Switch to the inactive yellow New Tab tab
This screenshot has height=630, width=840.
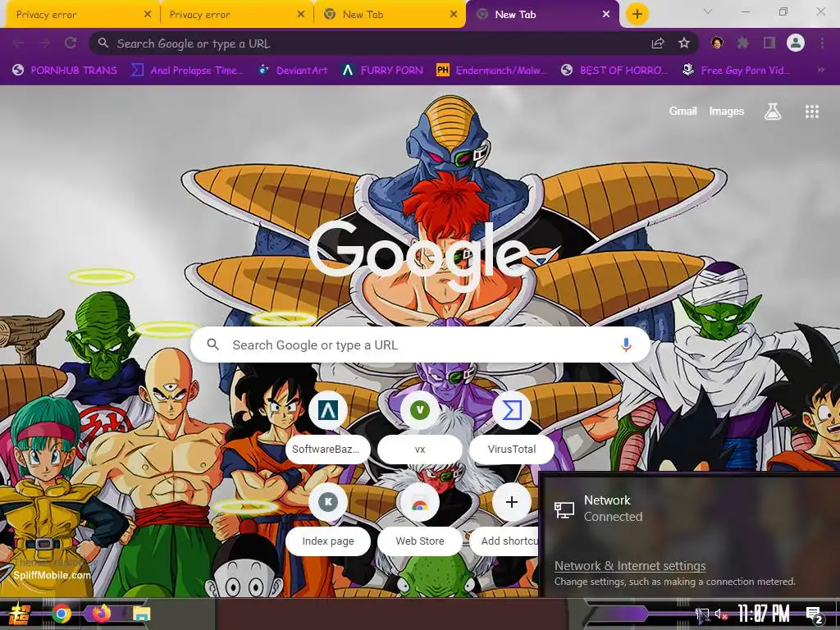[x=390, y=15]
